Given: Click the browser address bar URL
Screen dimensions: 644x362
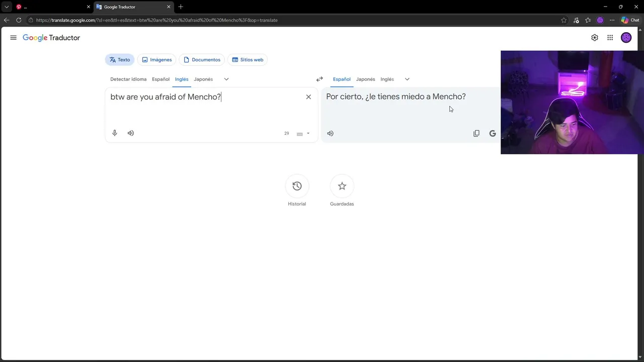Looking at the screenshot, I should pos(157,20).
